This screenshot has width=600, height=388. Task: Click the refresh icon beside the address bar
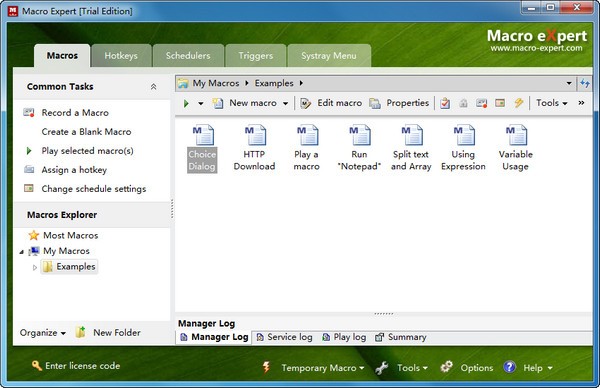click(584, 83)
